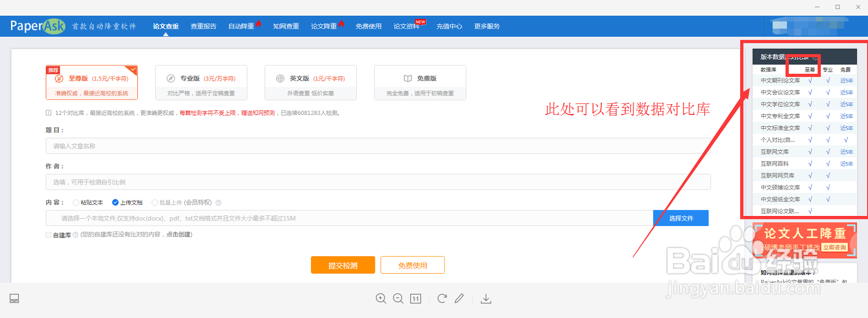
Task: Choose the 英文版 plan card
Action: (310, 82)
